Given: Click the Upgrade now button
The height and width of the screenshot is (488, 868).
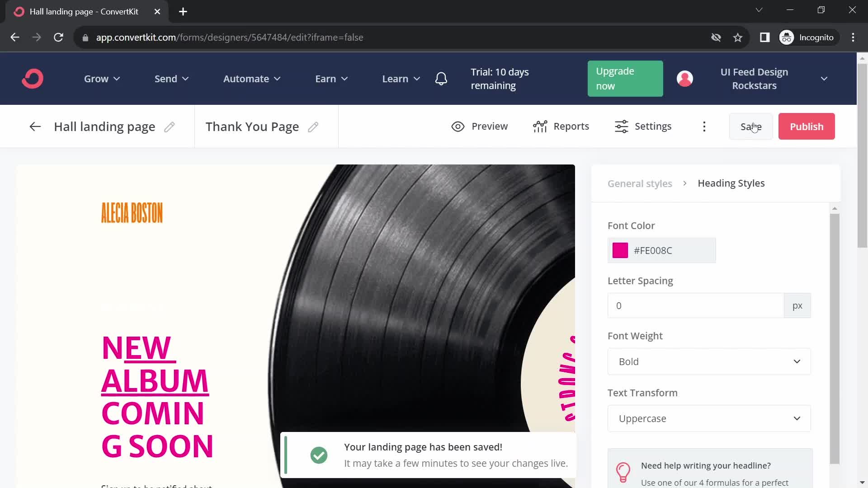Looking at the screenshot, I should [x=625, y=79].
